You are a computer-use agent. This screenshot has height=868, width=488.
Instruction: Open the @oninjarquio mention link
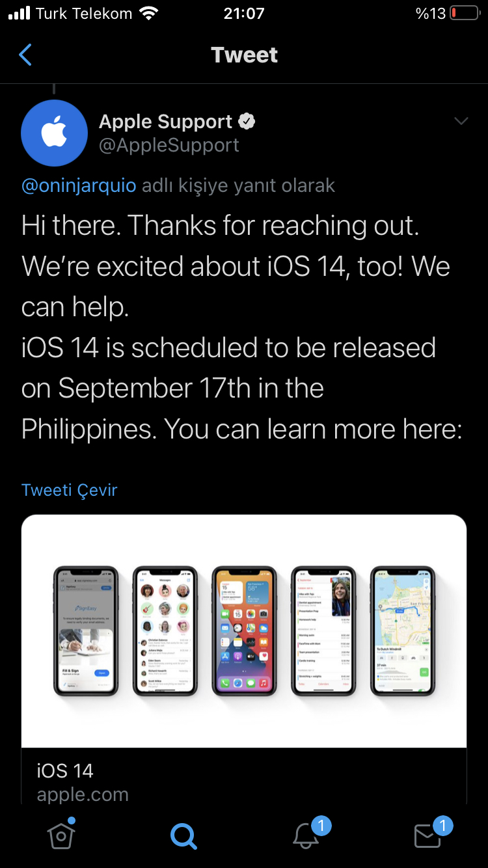tap(79, 185)
